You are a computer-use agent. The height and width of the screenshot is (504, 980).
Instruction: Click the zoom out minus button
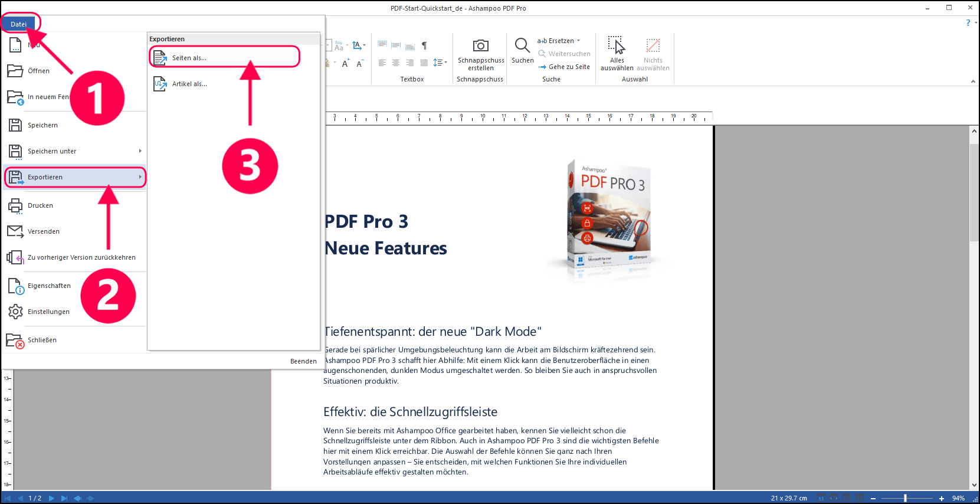pos(873,499)
